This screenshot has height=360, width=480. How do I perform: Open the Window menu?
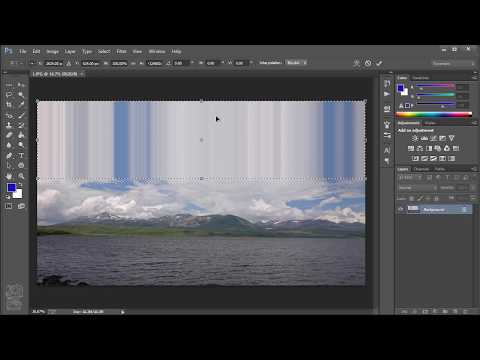tap(157, 51)
